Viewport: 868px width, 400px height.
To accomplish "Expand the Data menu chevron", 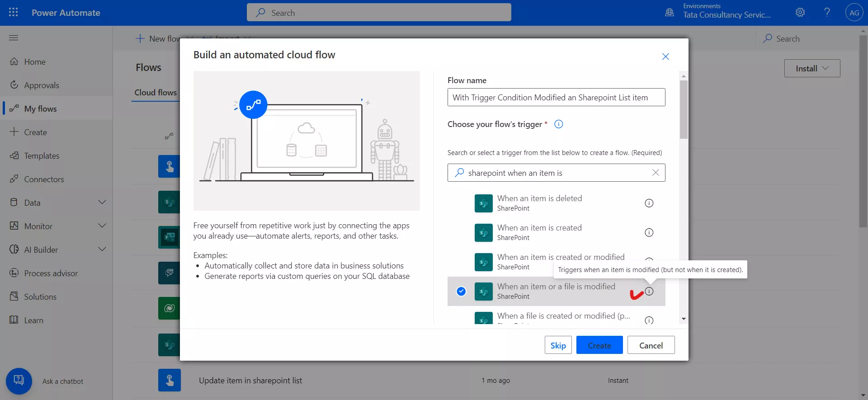I will [x=102, y=202].
